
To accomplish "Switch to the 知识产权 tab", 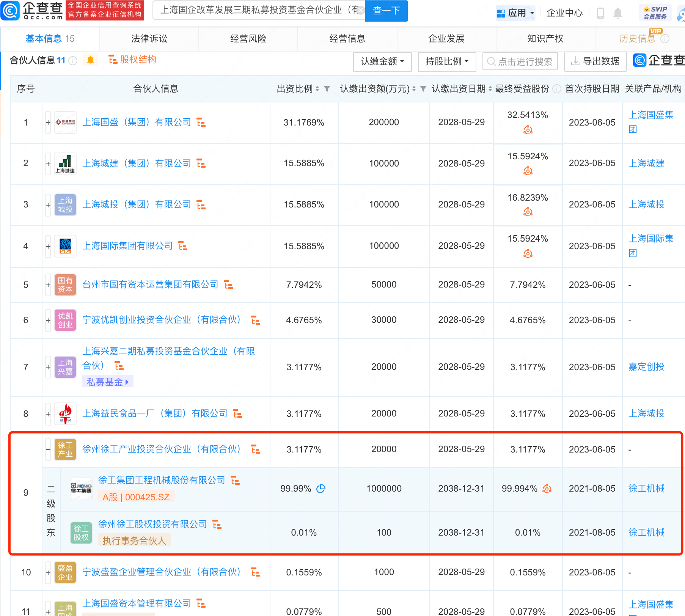I will tap(545, 39).
